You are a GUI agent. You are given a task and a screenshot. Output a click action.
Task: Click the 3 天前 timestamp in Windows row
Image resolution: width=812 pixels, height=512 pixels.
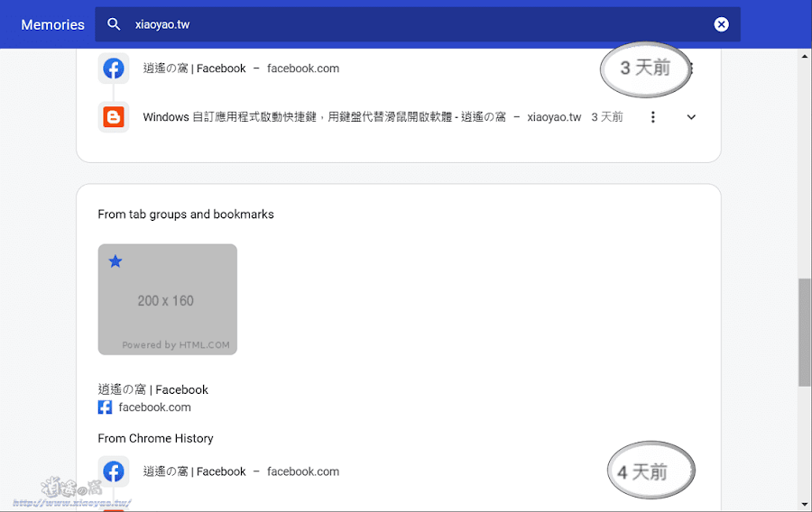(x=607, y=117)
